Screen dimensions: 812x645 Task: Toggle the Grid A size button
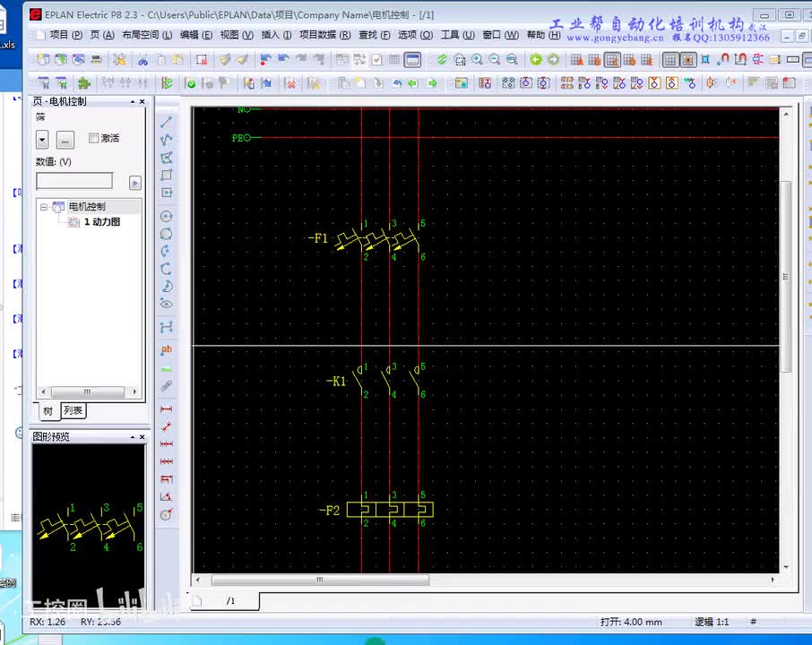click(x=577, y=60)
